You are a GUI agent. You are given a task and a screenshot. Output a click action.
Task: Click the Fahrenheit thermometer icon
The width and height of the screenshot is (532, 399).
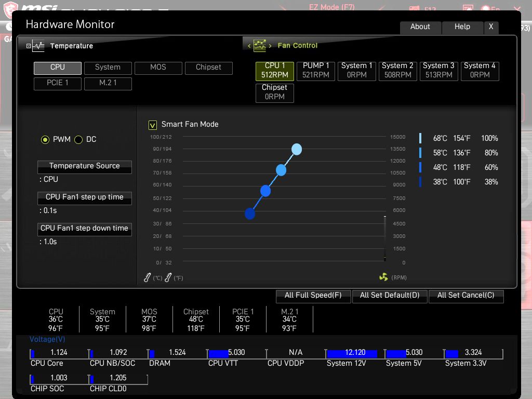click(x=168, y=277)
